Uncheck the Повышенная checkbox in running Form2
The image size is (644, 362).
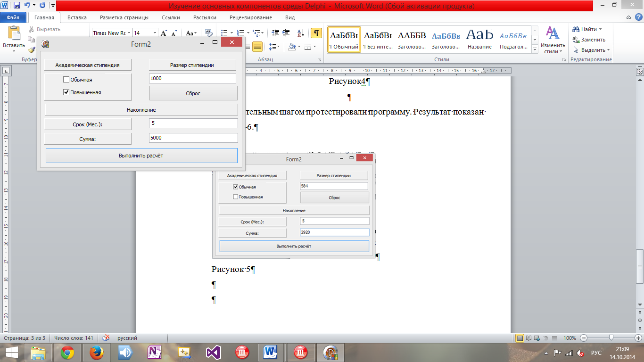click(66, 92)
